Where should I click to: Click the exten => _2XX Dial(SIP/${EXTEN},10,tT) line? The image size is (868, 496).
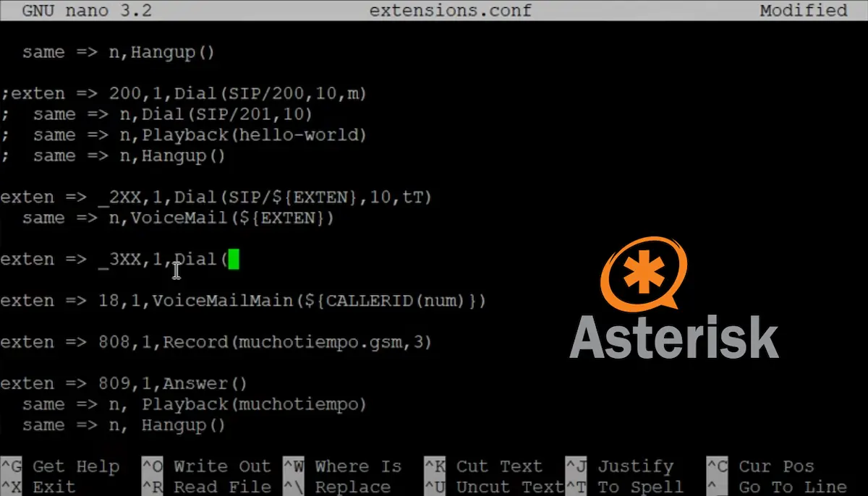[216, 197]
